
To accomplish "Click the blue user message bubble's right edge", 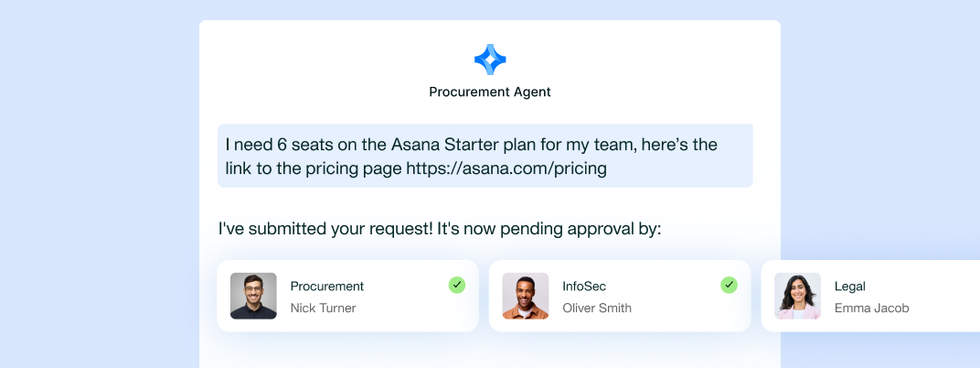I will click(748, 156).
